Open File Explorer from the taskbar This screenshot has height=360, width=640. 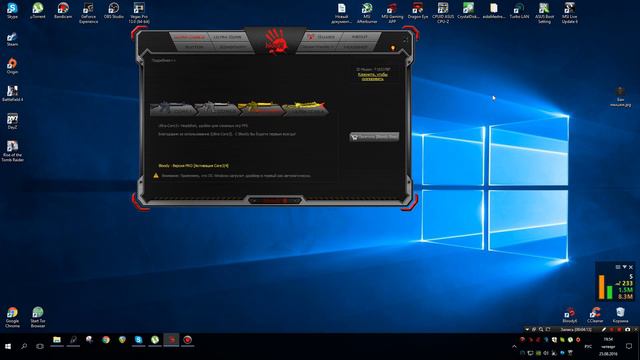(57, 340)
